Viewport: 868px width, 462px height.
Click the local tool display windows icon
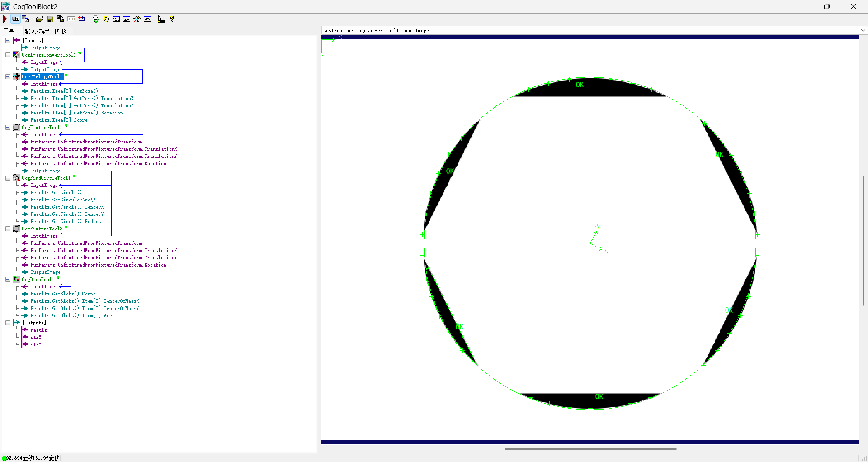tap(26, 19)
